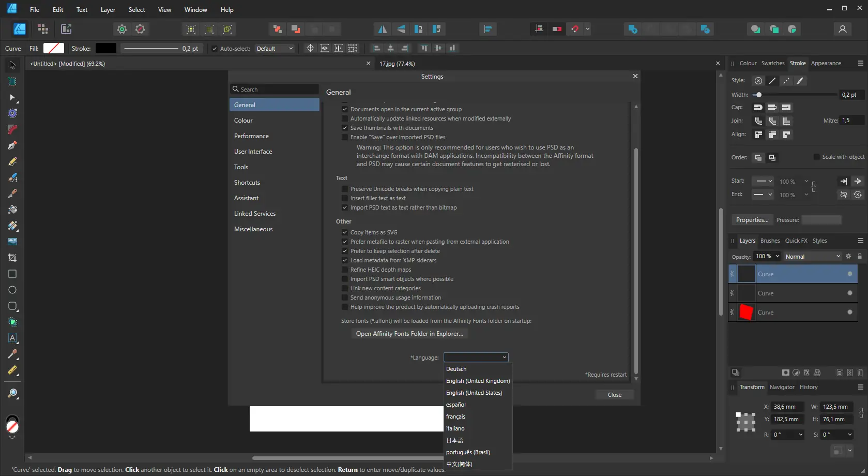This screenshot has height=476, width=868.
Task: Click the delete layer trash icon
Action: 860,373
